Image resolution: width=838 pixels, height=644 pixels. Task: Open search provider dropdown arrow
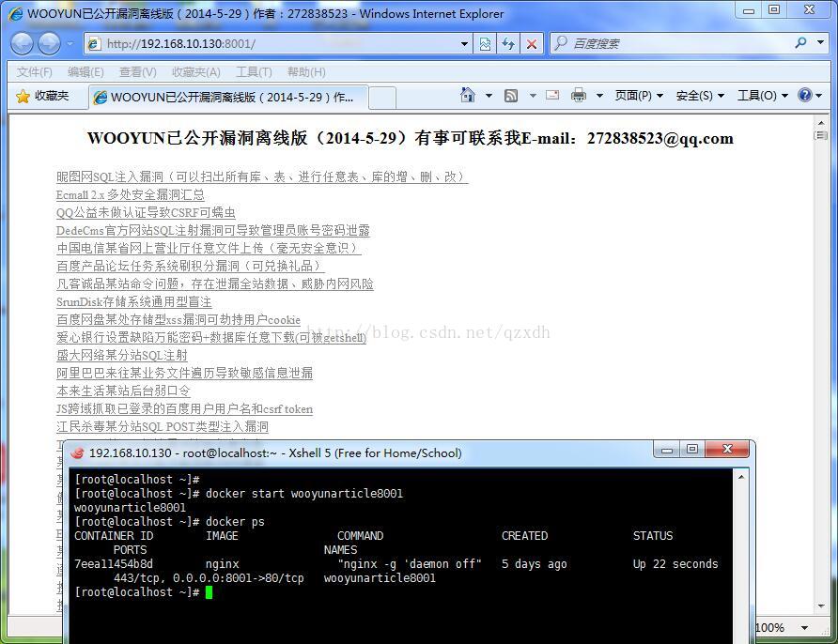[x=820, y=43]
